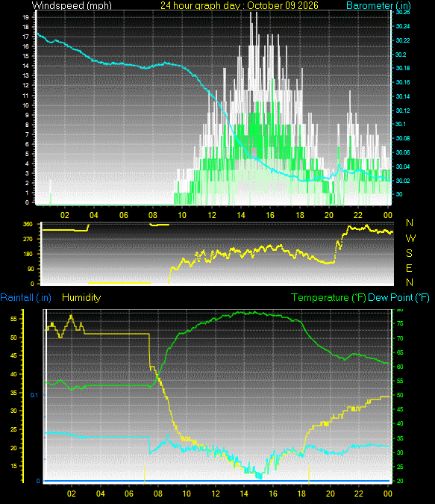435x504 pixels.
Task: Click the E compass letter
Action: tap(409, 268)
